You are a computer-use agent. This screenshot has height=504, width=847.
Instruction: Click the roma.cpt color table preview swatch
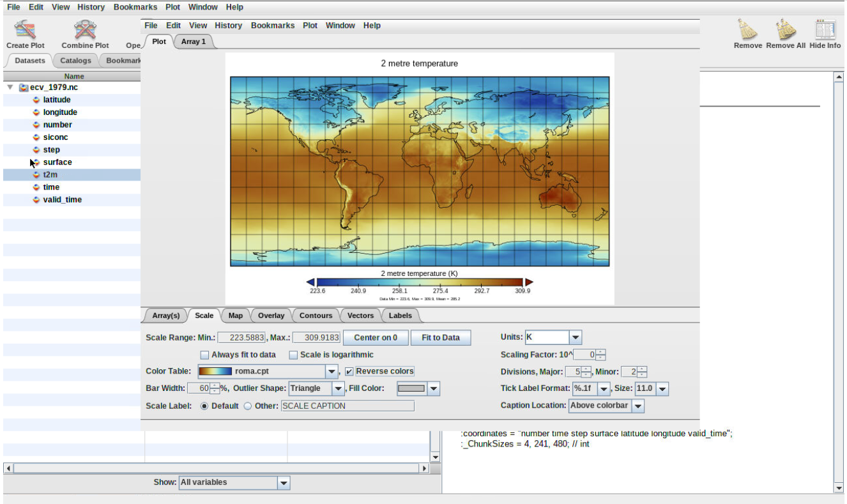pyautogui.click(x=215, y=371)
